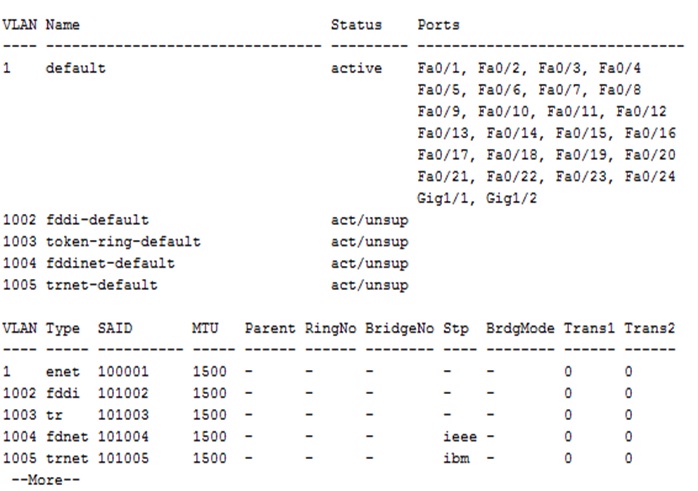Click the token-ring-default VLAN name
The image size is (698, 491).
123,242
